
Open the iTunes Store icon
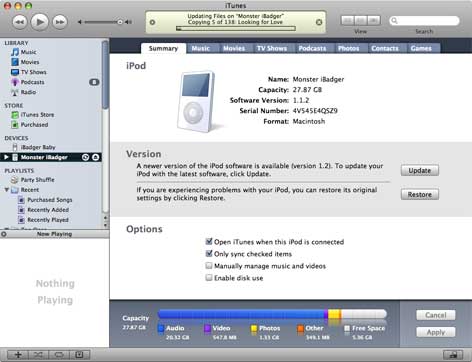coord(15,115)
